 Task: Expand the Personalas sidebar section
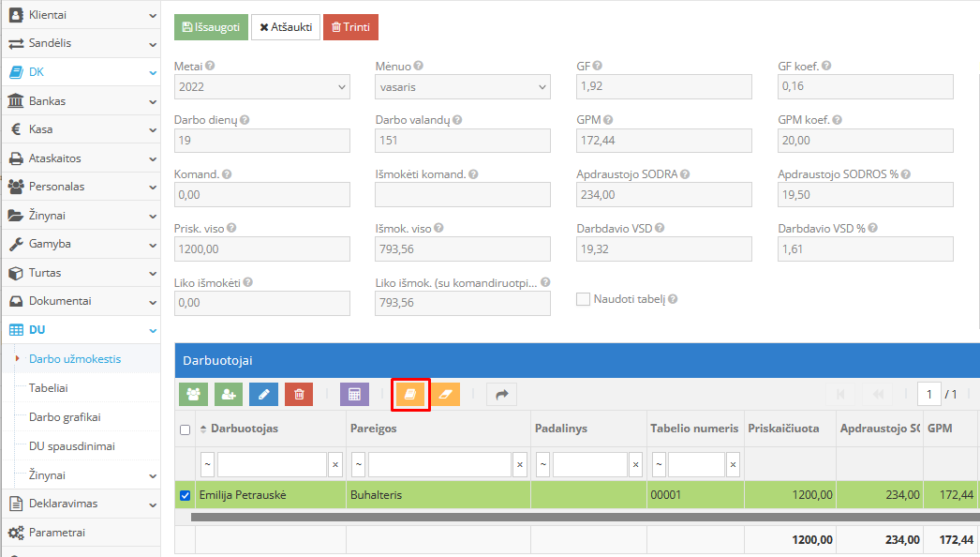click(80, 187)
